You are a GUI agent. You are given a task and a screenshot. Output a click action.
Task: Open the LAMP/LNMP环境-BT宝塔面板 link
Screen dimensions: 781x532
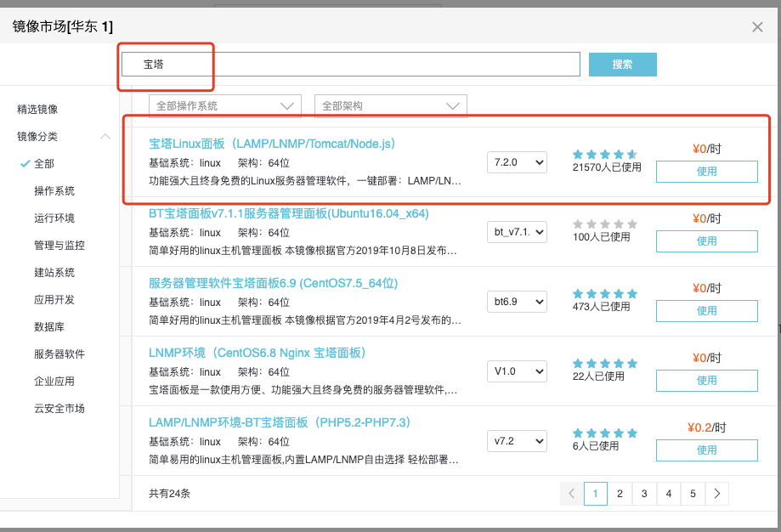[x=280, y=423]
